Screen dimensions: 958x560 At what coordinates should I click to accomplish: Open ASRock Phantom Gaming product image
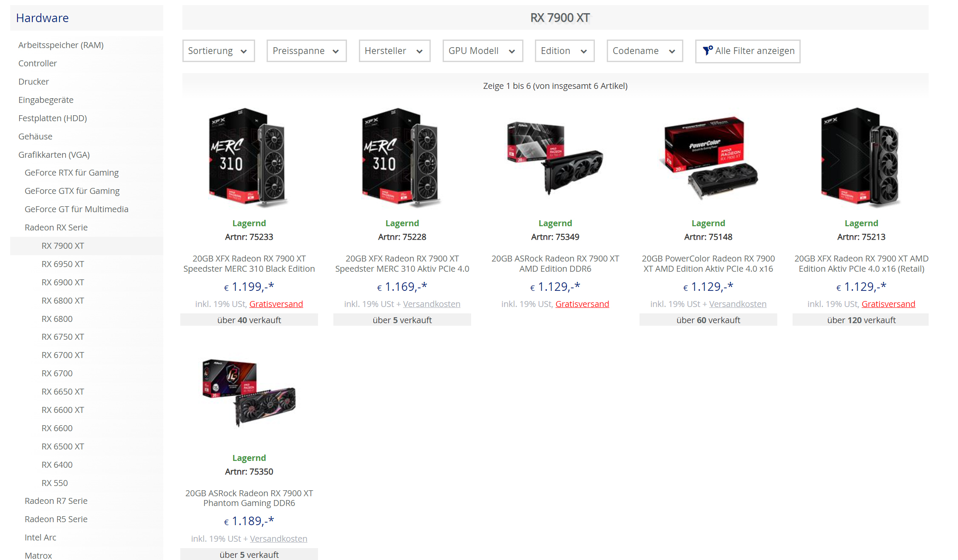tap(249, 392)
